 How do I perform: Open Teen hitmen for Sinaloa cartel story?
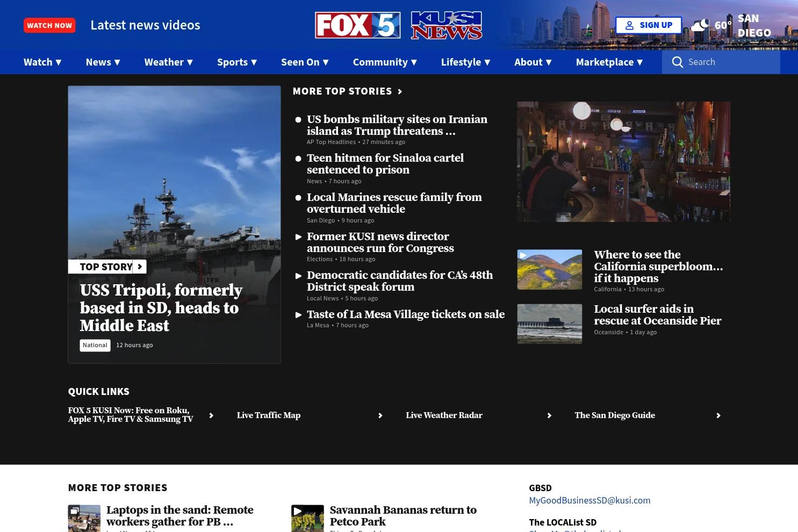click(x=385, y=164)
